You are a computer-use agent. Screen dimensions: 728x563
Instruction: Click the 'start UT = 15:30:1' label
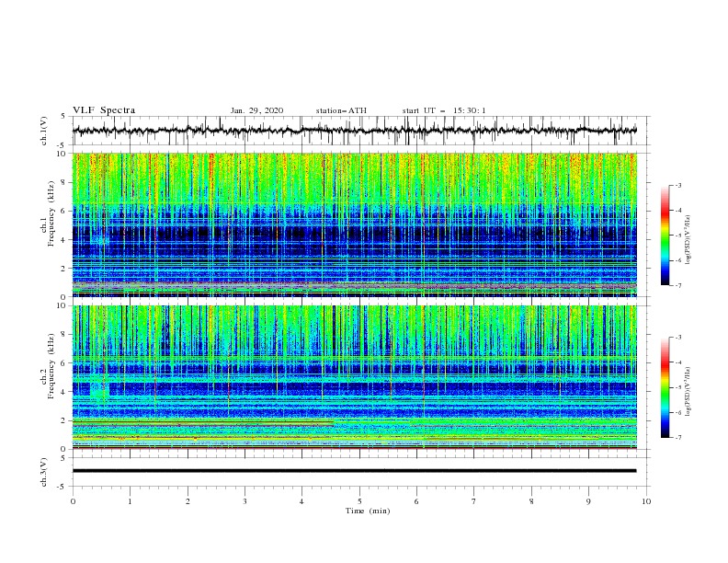click(x=444, y=110)
